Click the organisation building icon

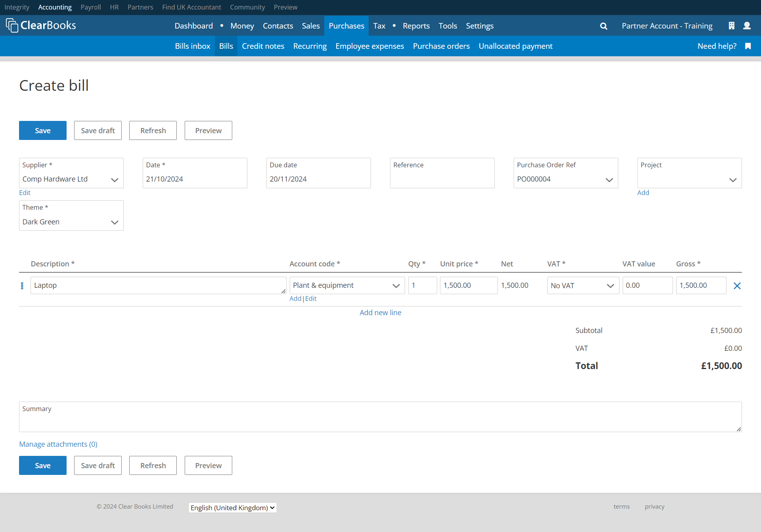[x=731, y=26]
